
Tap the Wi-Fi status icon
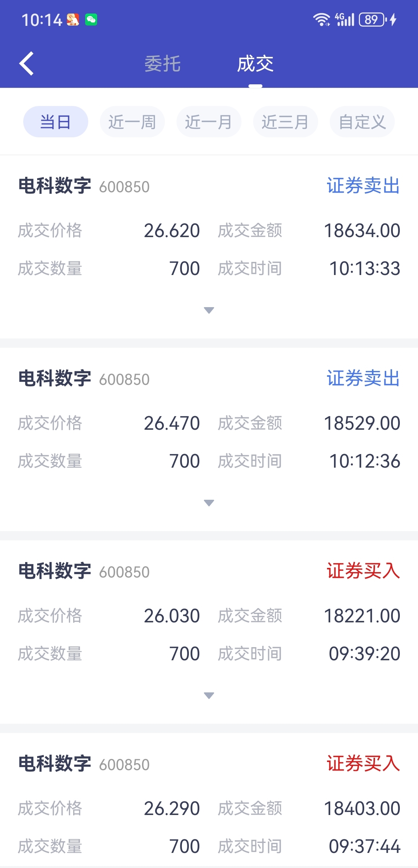[321, 19]
